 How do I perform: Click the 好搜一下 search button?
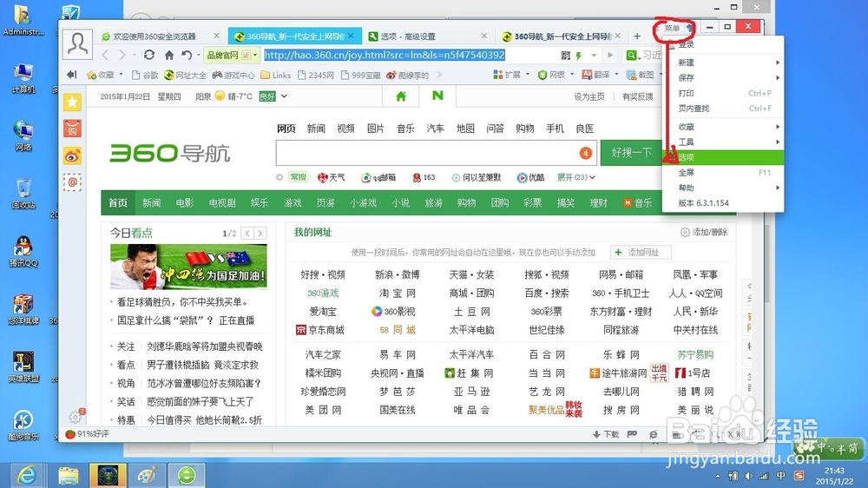631,153
